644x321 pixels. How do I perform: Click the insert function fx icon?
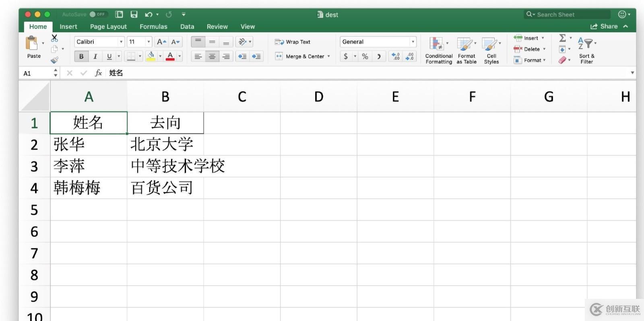[x=98, y=73]
